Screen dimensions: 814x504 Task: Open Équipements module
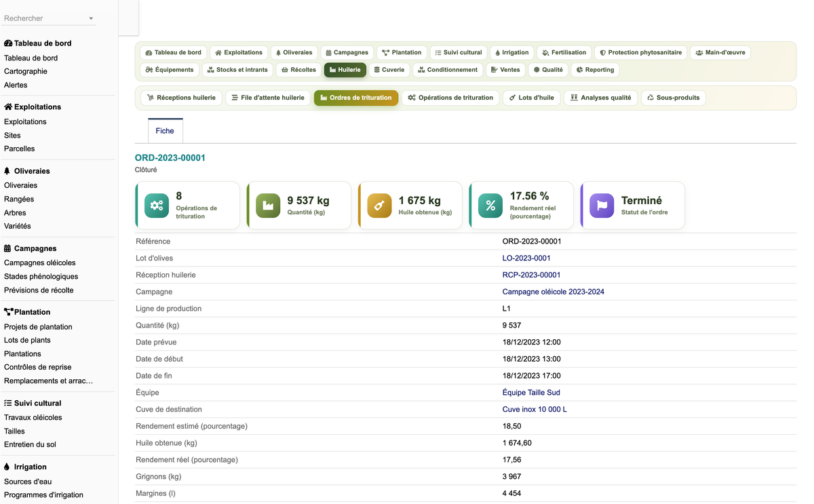point(170,69)
